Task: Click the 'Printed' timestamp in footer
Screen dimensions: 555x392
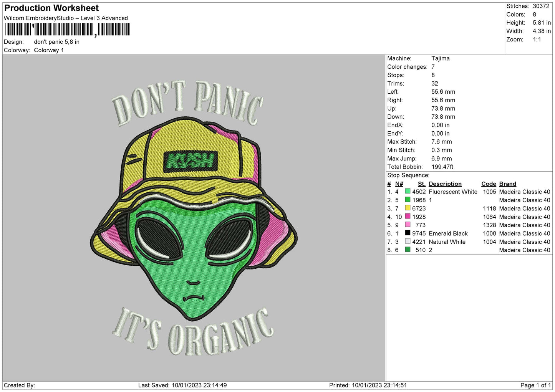Action: (368, 385)
